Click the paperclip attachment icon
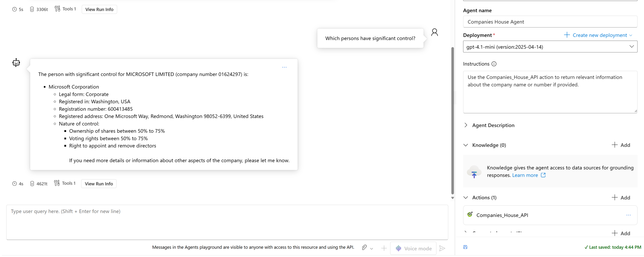The width and height of the screenshot is (644, 257). (x=364, y=247)
